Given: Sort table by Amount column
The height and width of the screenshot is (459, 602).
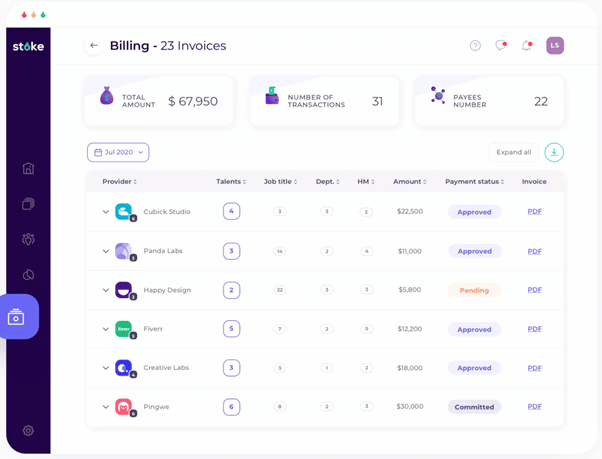Looking at the screenshot, I should point(409,182).
